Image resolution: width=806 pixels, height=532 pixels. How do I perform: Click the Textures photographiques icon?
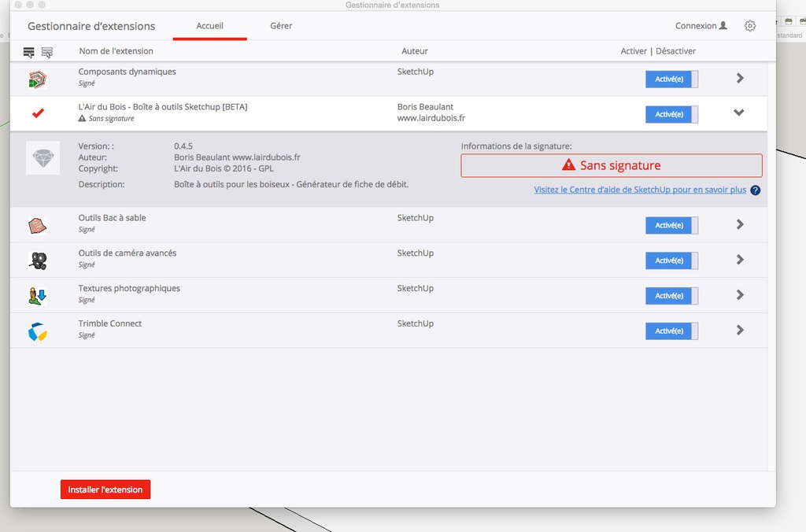(37, 296)
